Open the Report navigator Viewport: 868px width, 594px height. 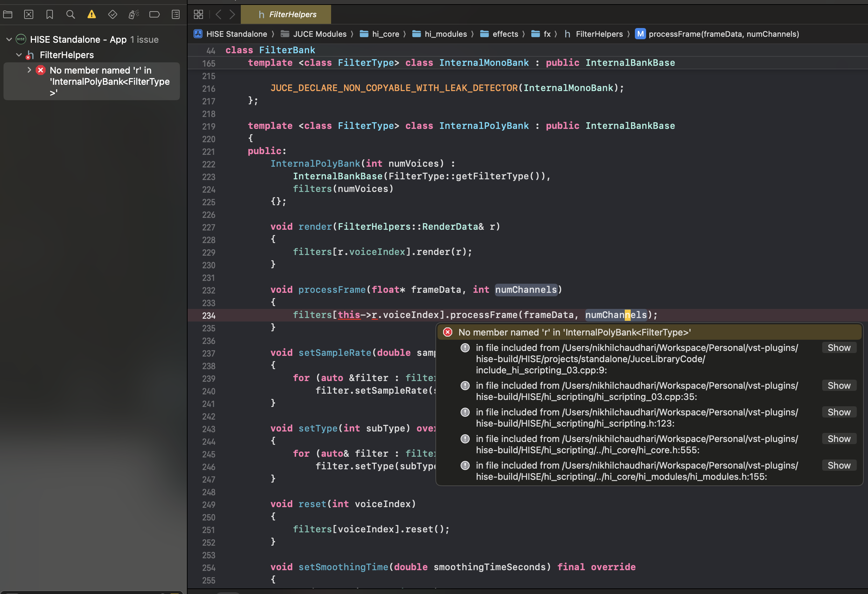click(x=176, y=15)
